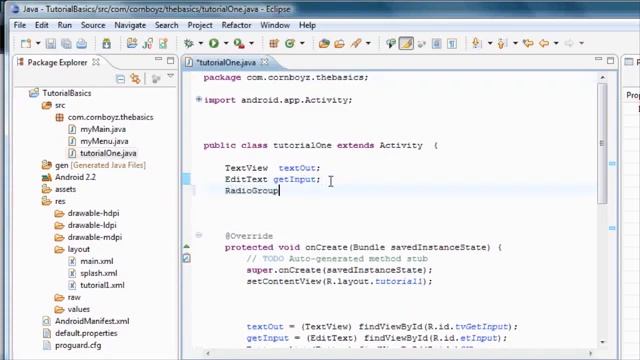Click the Previous Annotation arrow icon

point(502,43)
